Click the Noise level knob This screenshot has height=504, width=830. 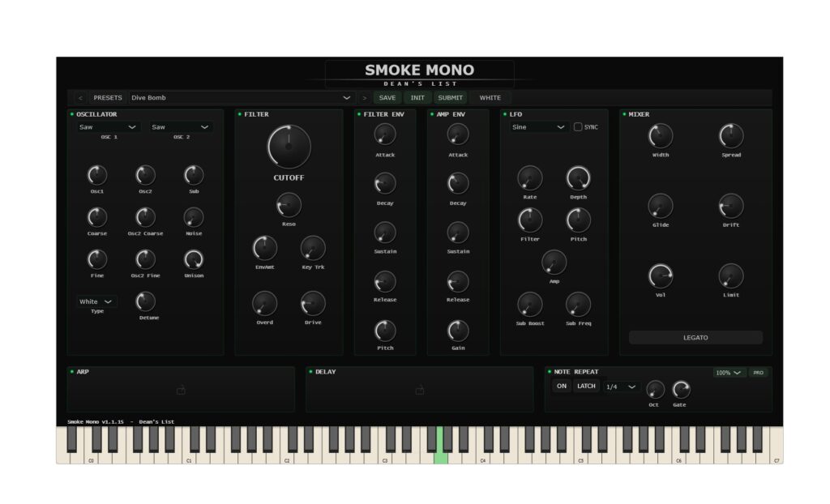point(194,218)
